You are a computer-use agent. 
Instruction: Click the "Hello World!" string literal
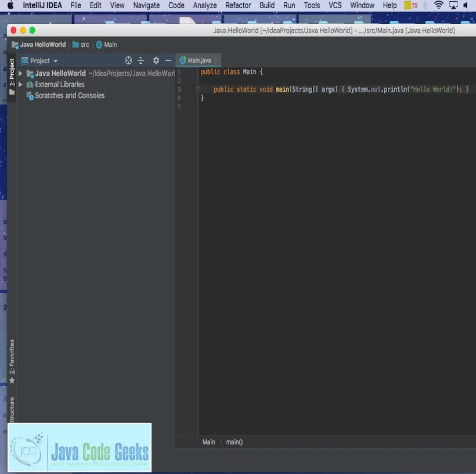click(x=432, y=89)
